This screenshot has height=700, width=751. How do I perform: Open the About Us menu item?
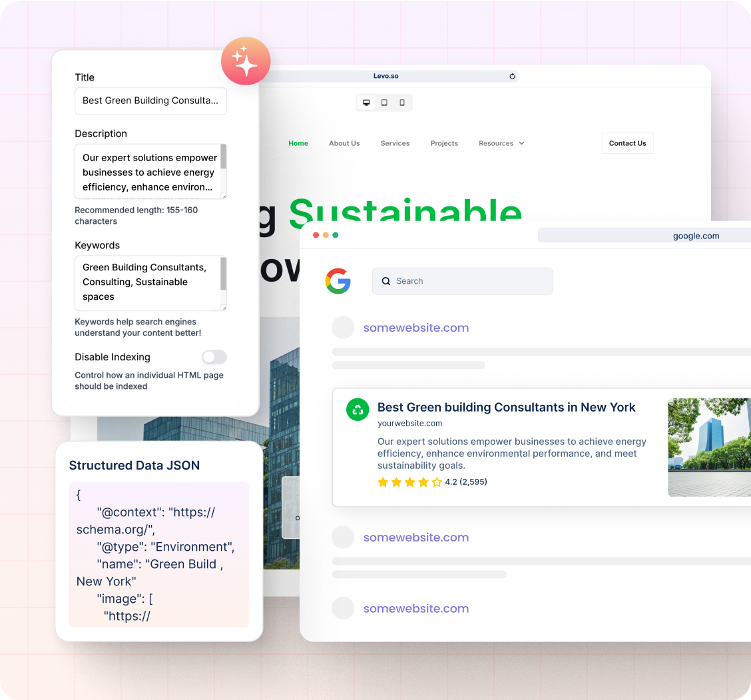344,143
